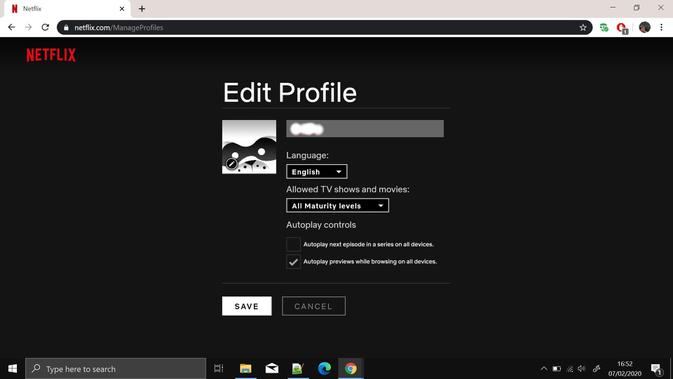Screen dimensions: 673x379
Task: Click the SAVE button
Action: tap(247, 306)
